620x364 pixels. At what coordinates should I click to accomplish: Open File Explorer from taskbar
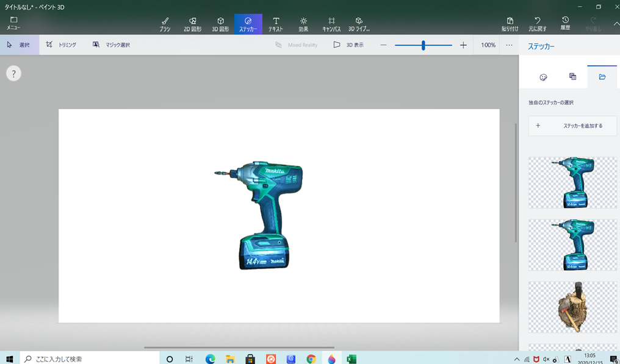230,359
